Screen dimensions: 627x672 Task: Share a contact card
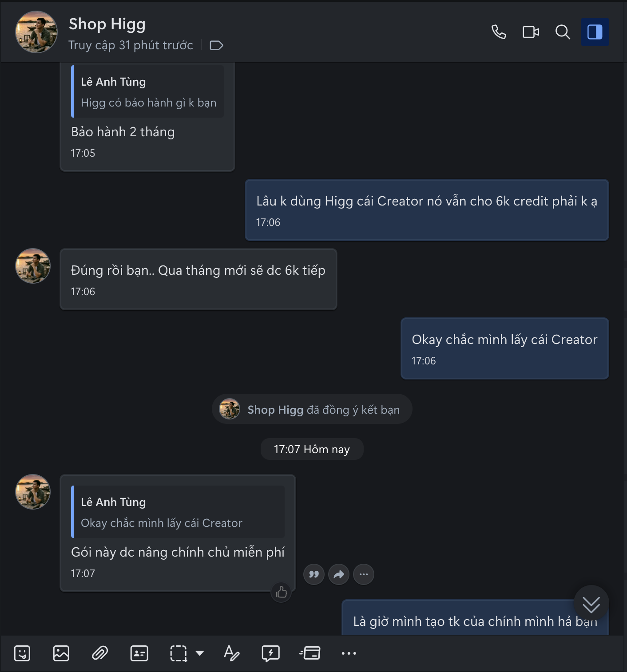tap(139, 653)
